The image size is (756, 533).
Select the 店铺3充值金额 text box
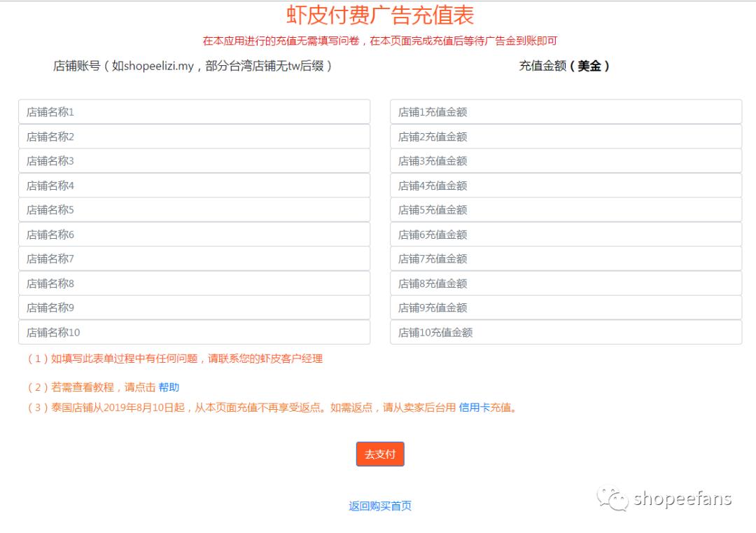pyautogui.click(x=566, y=160)
